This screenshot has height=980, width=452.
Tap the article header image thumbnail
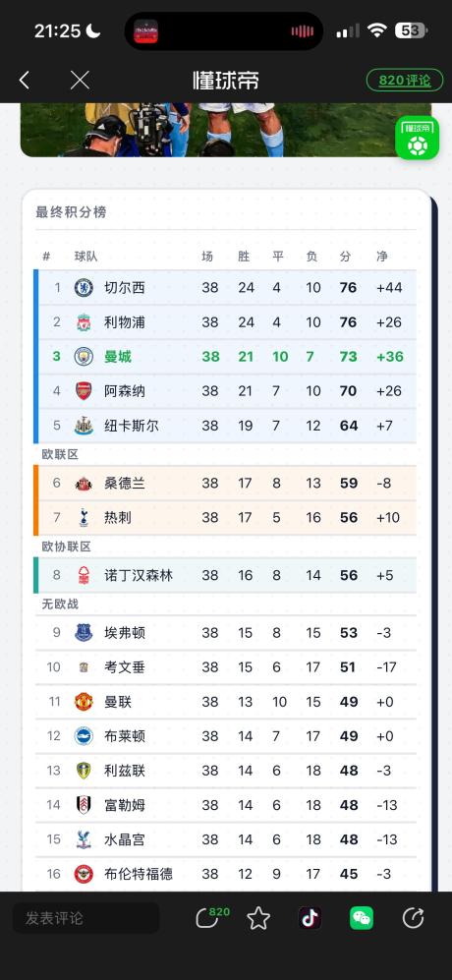click(226, 130)
